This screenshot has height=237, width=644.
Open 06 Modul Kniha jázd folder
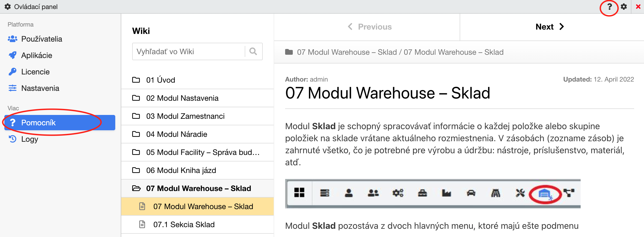click(x=181, y=170)
